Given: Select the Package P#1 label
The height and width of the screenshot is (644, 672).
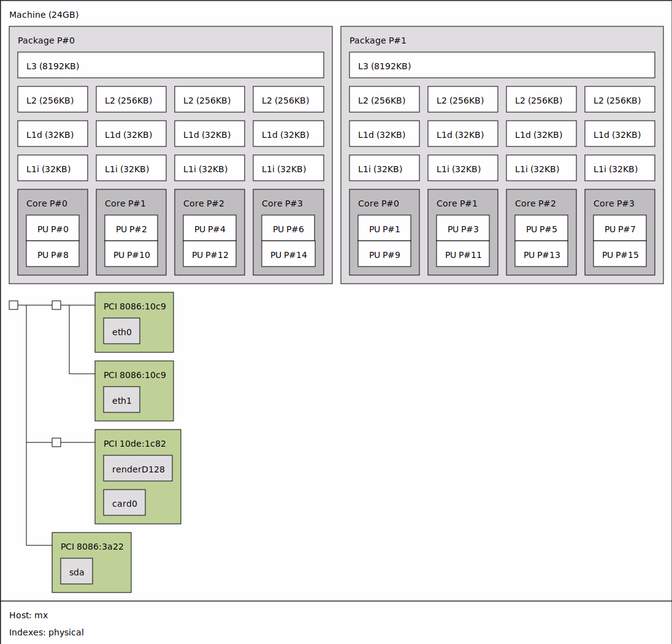Looking at the screenshot, I should [378, 40].
